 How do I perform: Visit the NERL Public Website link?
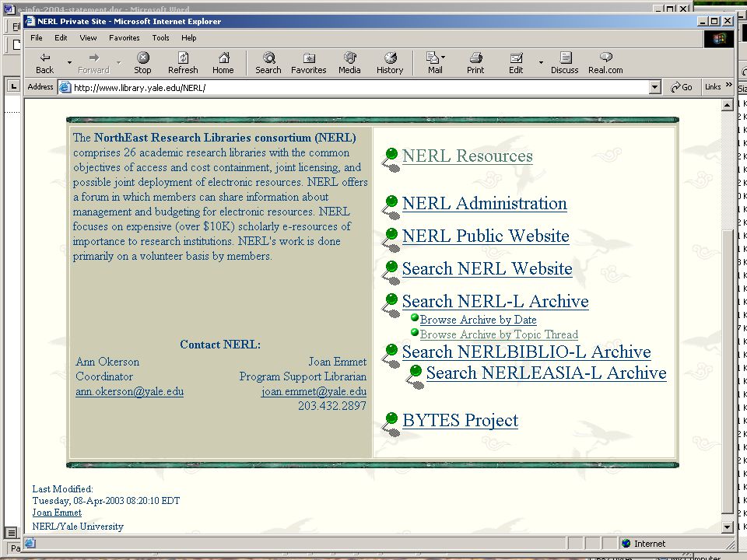(486, 236)
